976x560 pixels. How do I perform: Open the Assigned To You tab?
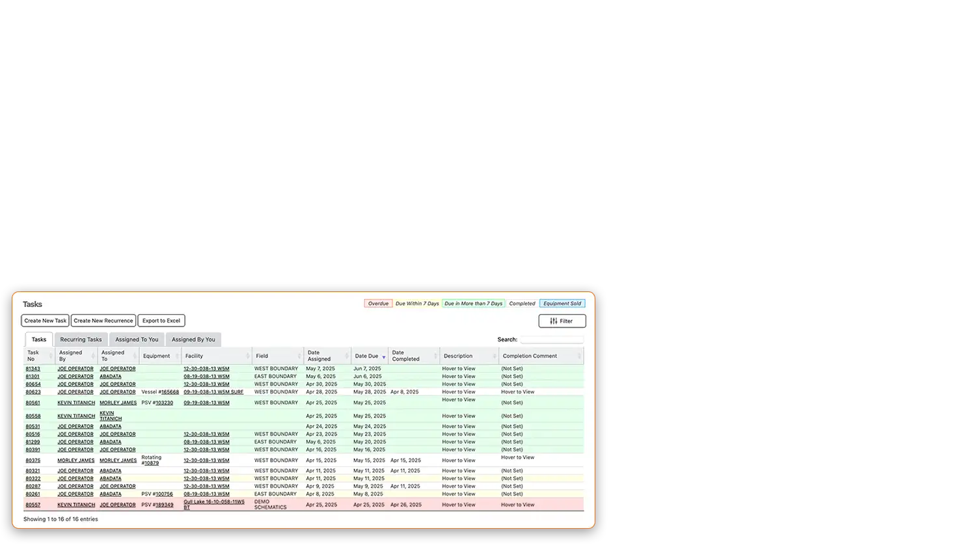(x=137, y=340)
